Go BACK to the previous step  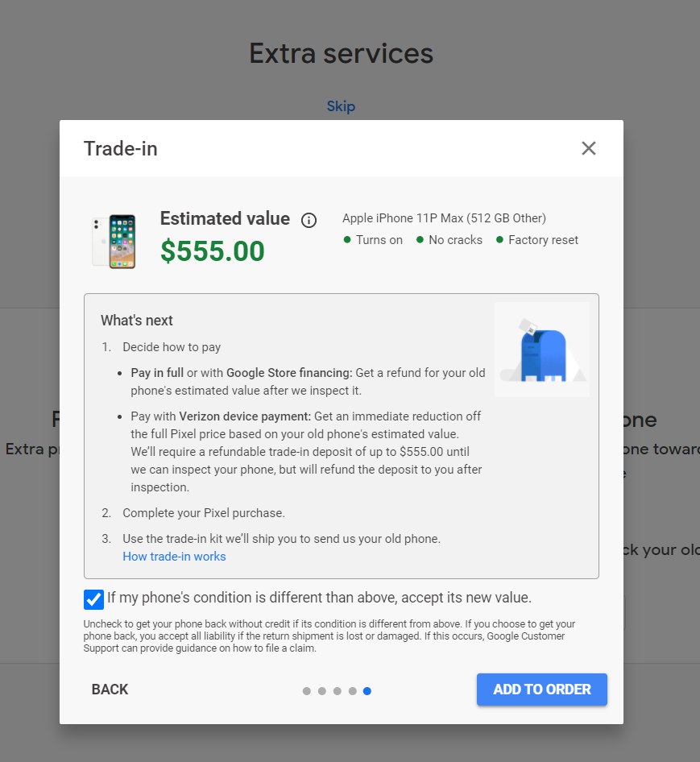click(x=110, y=690)
